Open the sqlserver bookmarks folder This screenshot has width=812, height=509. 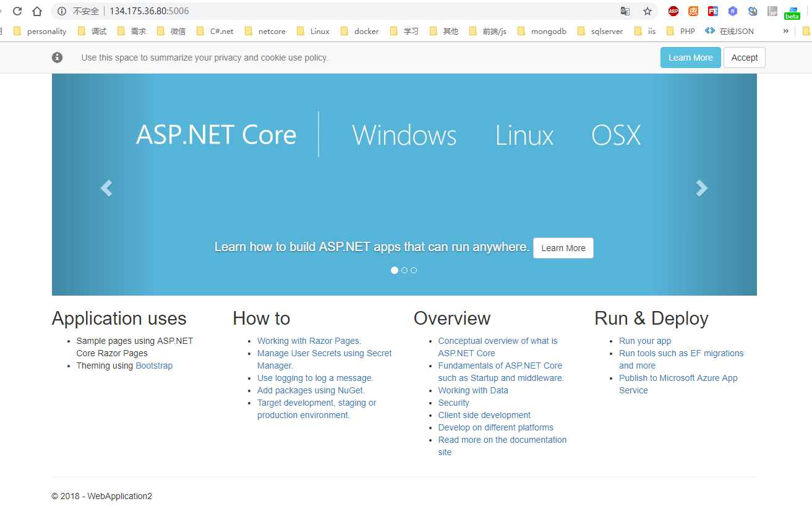[x=600, y=31]
